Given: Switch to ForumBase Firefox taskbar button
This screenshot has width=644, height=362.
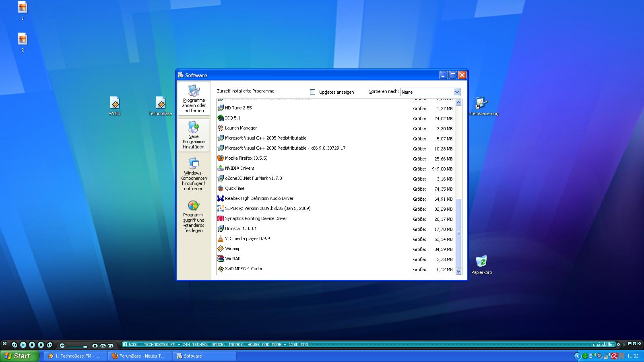Looking at the screenshot, I should coord(140,356).
